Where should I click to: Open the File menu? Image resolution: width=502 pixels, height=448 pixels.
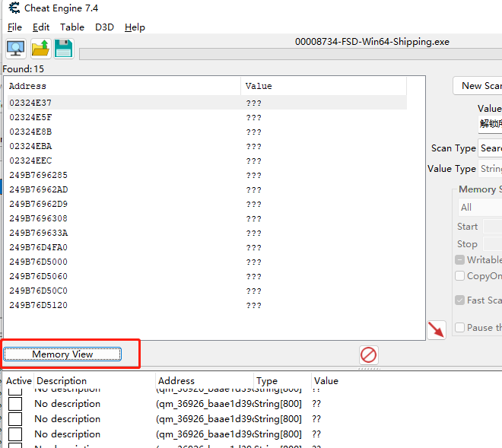click(14, 27)
